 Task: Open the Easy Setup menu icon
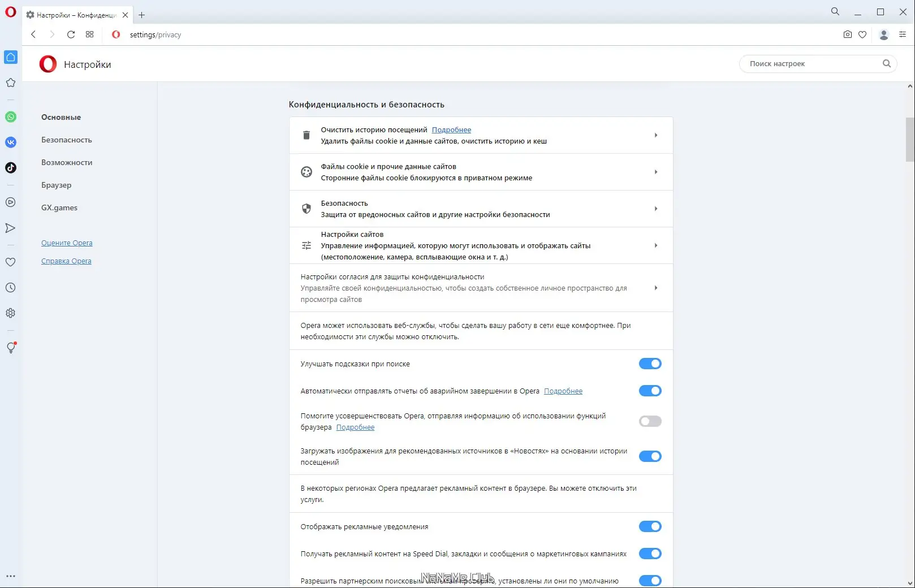click(903, 34)
